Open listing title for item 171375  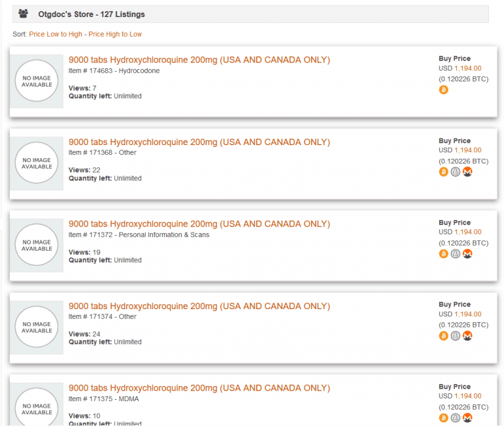[x=199, y=388]
